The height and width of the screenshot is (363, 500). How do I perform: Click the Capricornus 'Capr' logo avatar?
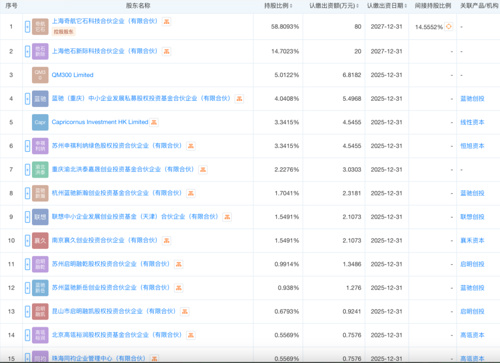pos(40,122)
